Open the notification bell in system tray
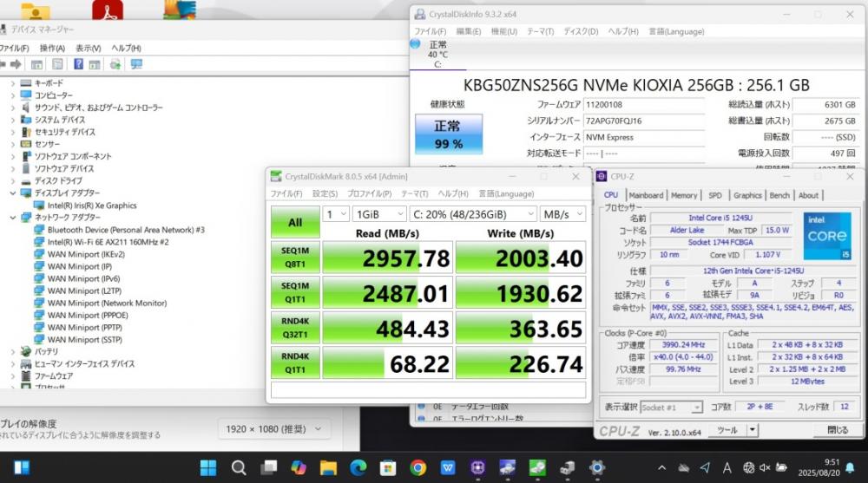Screen dimensions: 868x483 tap(851, 468)
